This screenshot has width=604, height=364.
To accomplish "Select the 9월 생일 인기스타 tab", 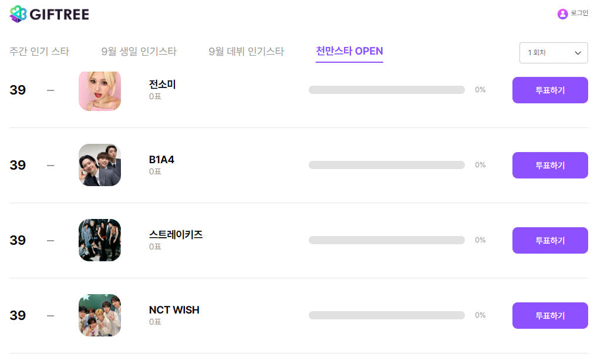I will (x=139, y=52).
